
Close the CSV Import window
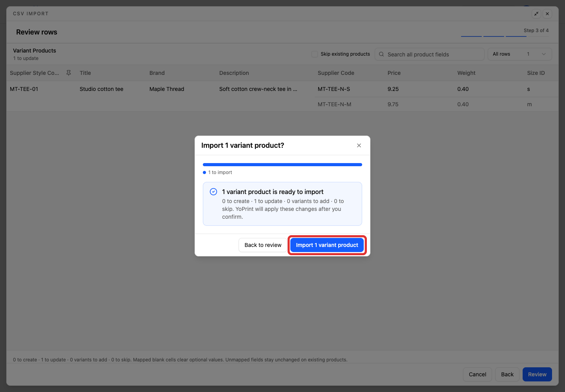pos(547,14)
